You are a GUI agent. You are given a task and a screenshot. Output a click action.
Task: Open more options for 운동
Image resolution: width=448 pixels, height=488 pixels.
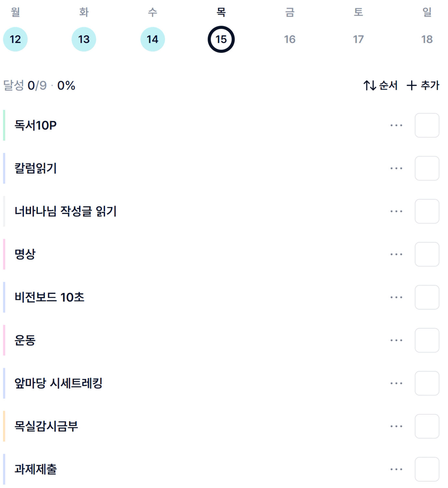[x=396, y=340]
